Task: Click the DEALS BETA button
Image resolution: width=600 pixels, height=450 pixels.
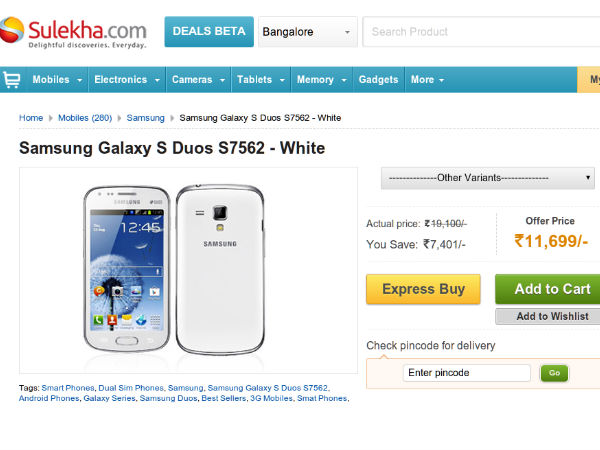Action: 208,32
